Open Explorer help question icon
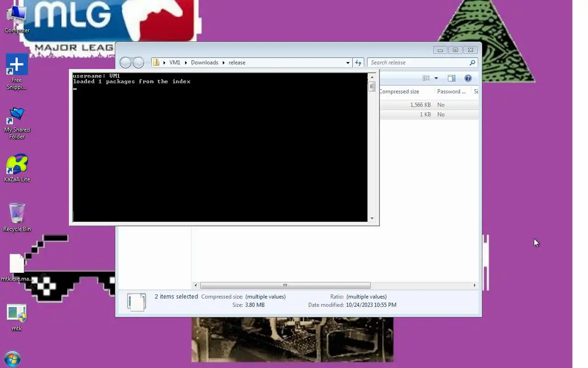This screenshot has width=588, height=368. point(468,78)
